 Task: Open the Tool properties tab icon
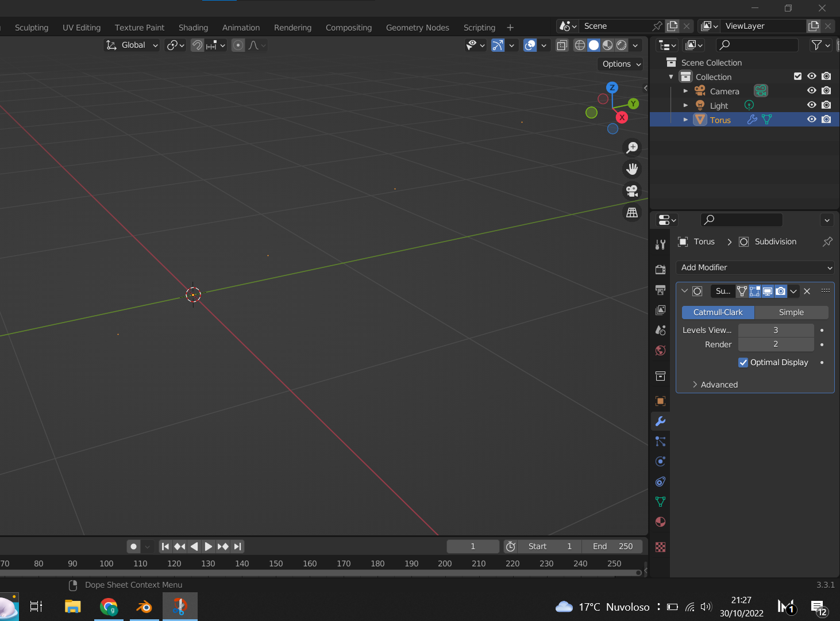pyautogui.click(x=661, y=244)
